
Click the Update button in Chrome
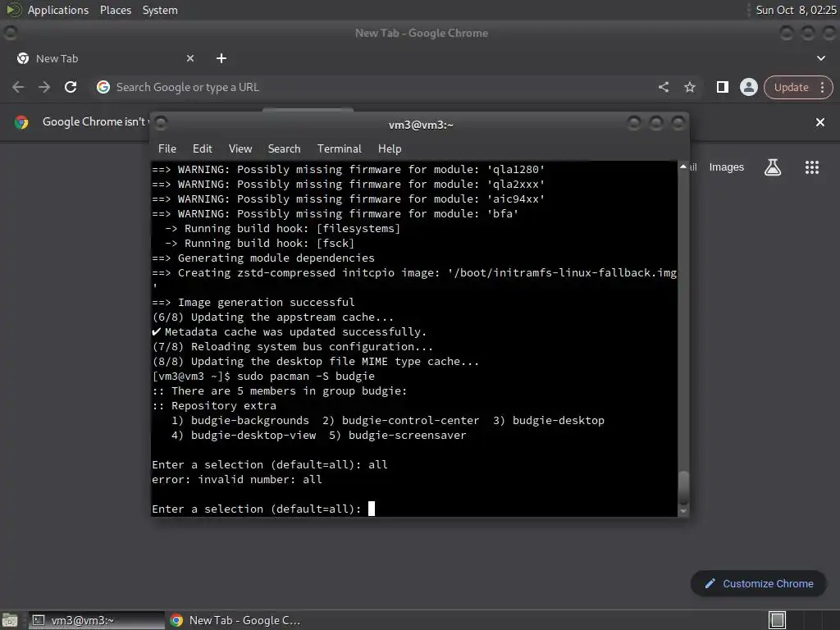[791, 87]
